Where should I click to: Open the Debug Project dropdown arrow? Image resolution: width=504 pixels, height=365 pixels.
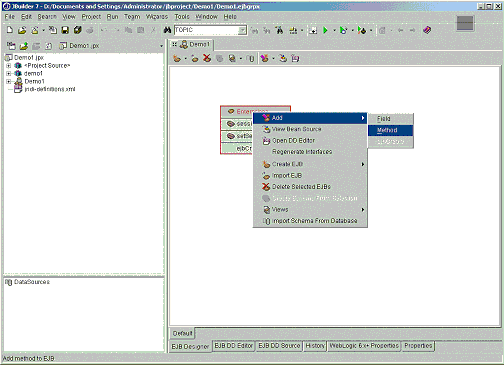[x=352, y=30]
